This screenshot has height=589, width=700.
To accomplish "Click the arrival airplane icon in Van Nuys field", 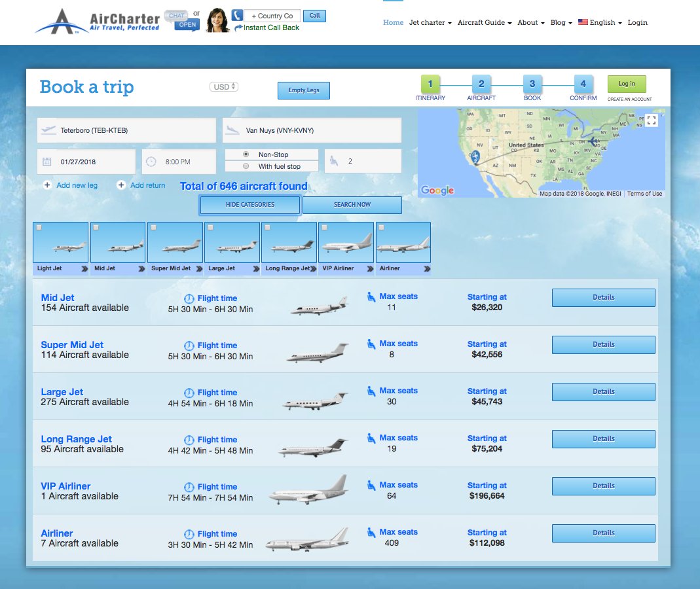I will click(x=234, y=130).
